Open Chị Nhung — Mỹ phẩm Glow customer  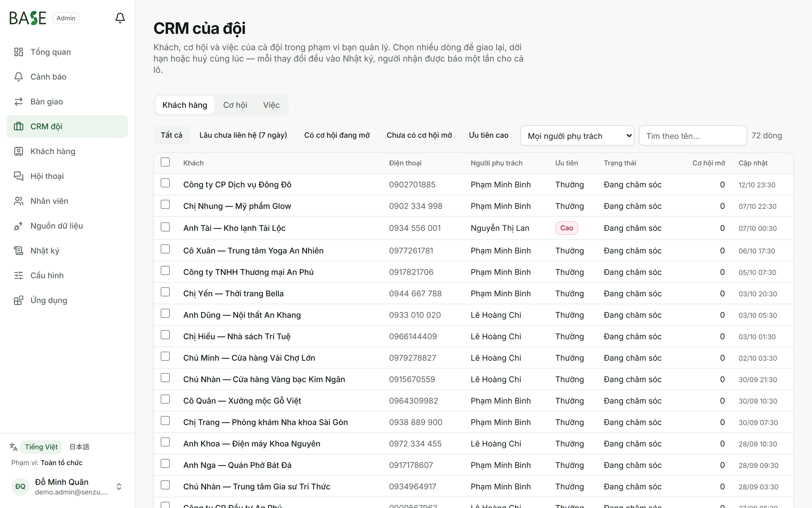[237, 206]
